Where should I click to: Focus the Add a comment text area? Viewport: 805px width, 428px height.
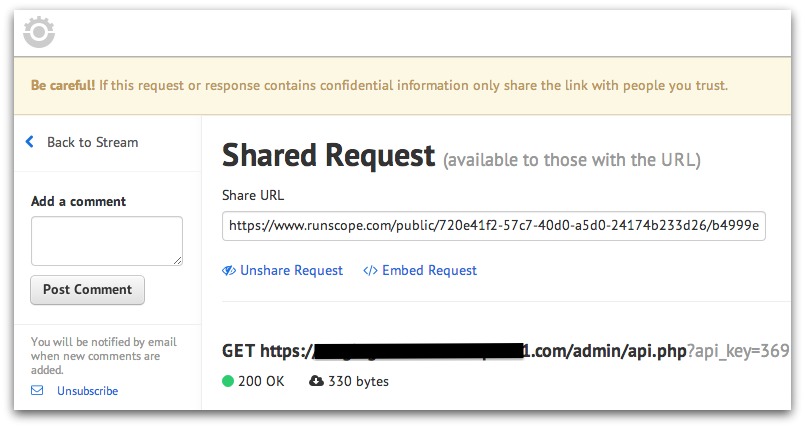coord(107,241)
